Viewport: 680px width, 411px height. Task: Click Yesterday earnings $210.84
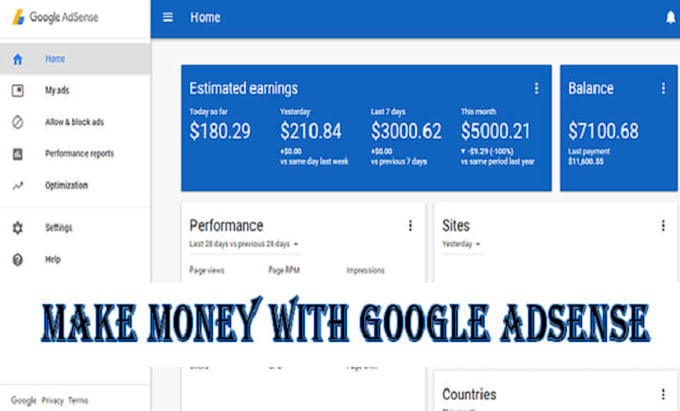pyautogui.click(x=311, y=131)
